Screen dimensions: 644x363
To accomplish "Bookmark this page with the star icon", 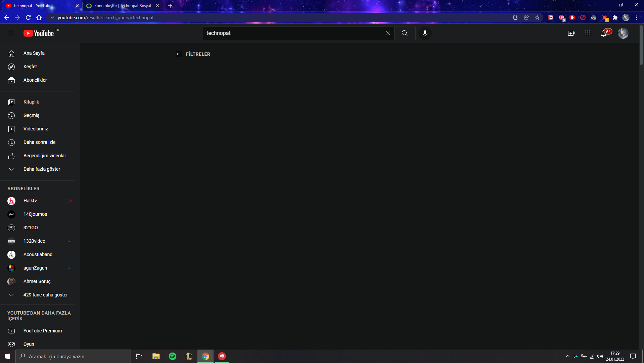I will tap(537, 17).
